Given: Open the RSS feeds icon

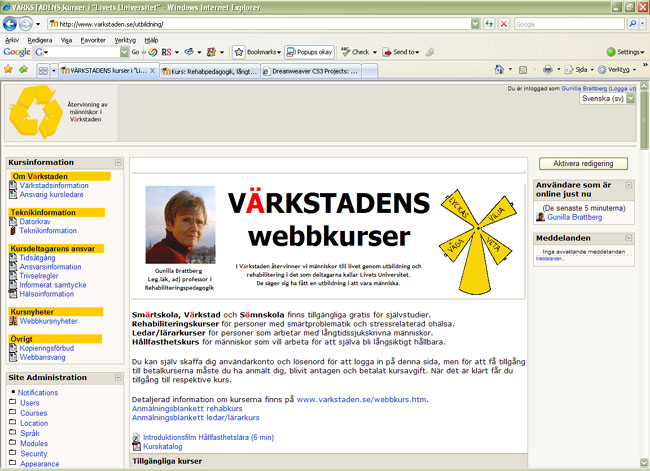Looking at the screenshot, I should click(x=523, y=70).
